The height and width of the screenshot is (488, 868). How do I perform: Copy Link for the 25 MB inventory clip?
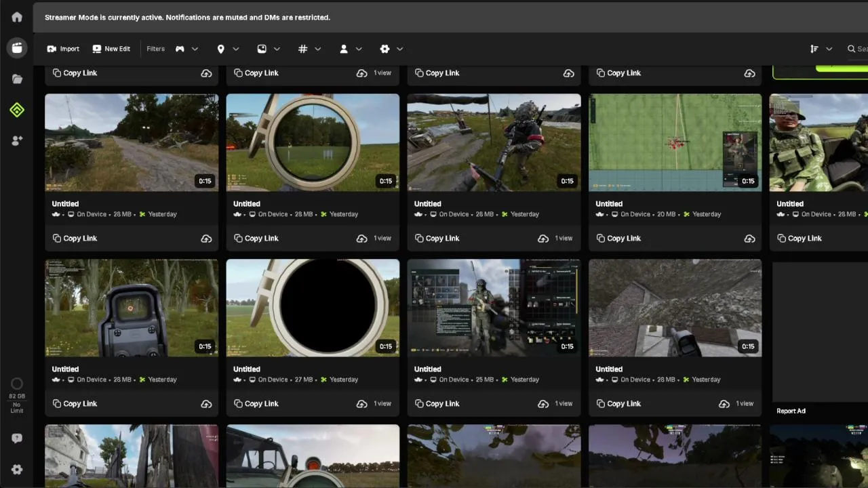click(x=437, y=404)
